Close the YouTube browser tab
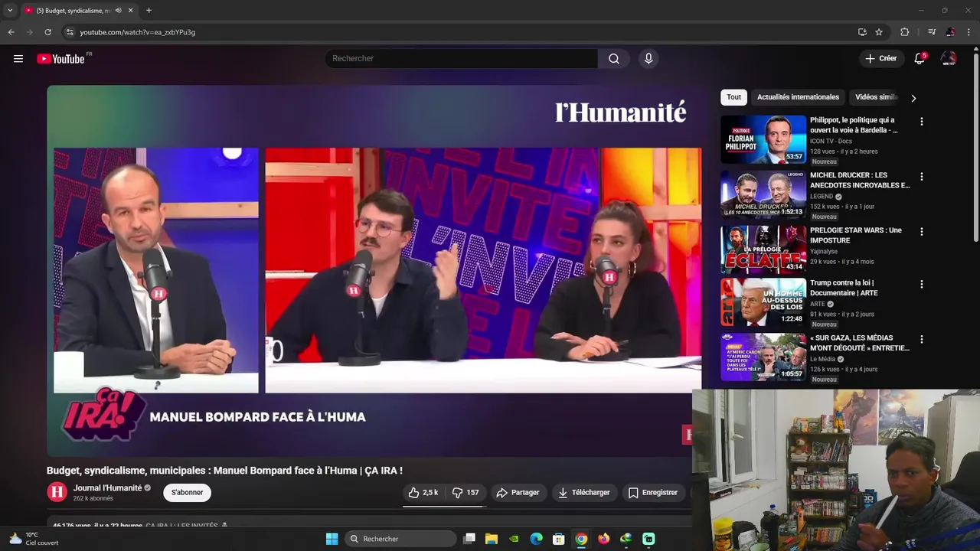The height and width of the screenshot is (551, 980). (x=130, y=11)
